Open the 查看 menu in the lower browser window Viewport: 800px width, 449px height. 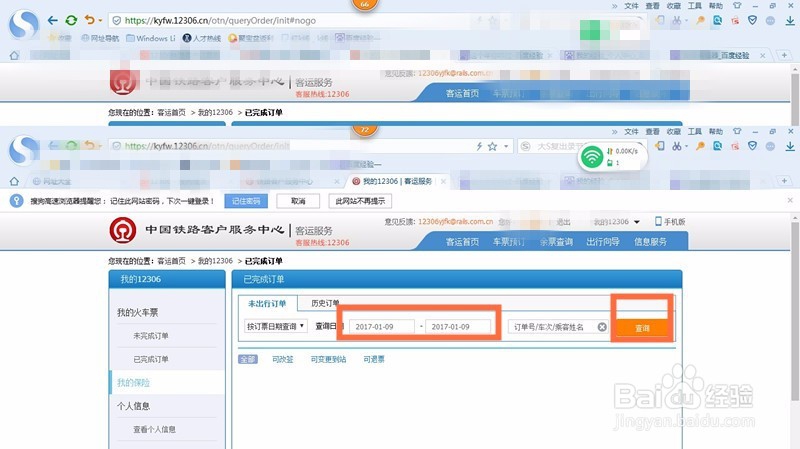[x=652, y=132]
